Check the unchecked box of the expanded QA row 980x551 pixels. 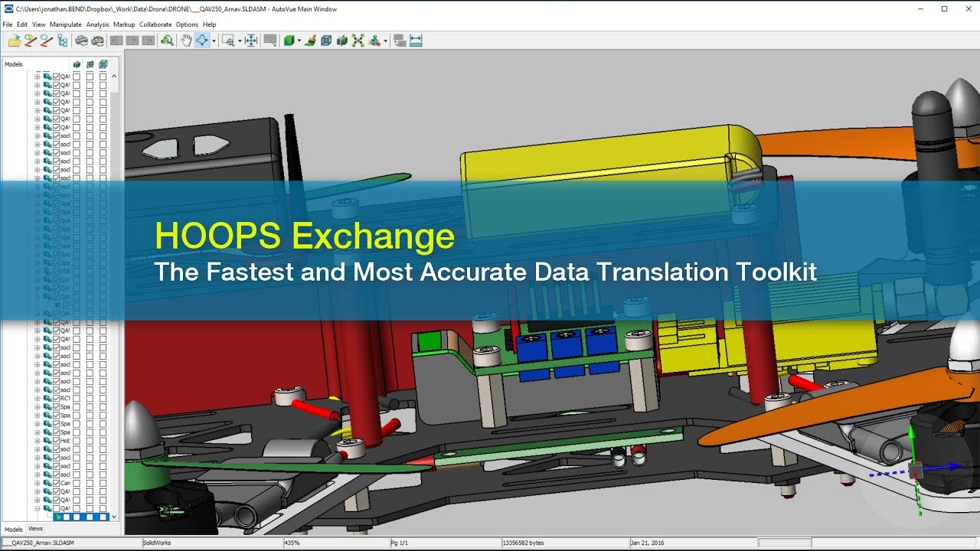(x=56, y=508)
